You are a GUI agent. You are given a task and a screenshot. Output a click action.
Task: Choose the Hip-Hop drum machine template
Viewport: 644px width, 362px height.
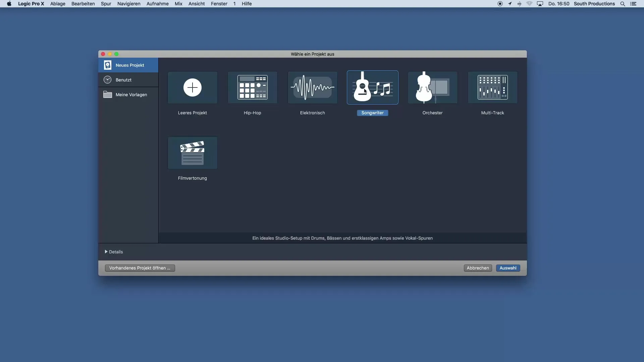253,87
